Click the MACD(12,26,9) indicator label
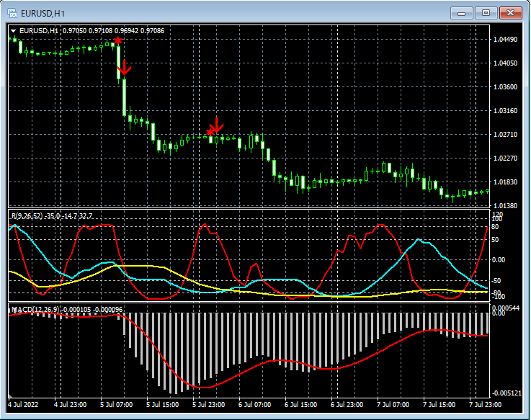 [x=35, y=309]
